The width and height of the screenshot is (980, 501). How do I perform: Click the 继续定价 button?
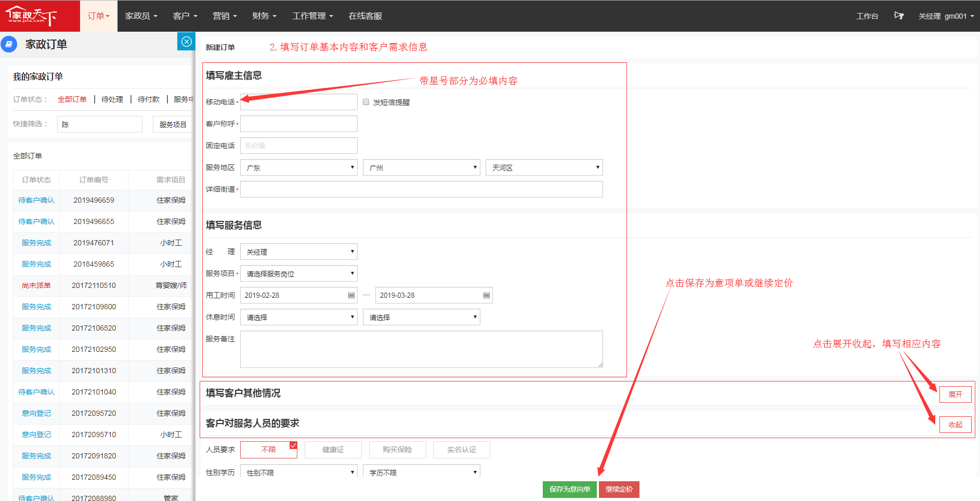click(619, 489)
